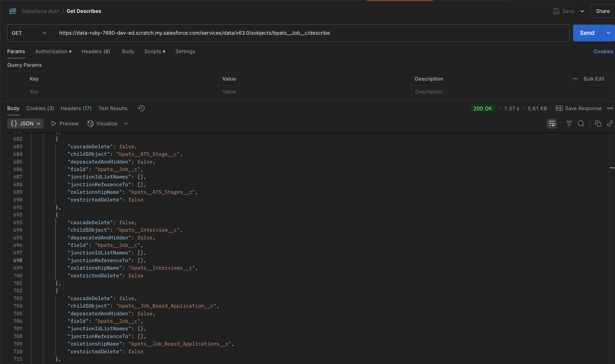Copy response body to clipboard
This screenshot has width=615, height=364.
click(598, 124)
